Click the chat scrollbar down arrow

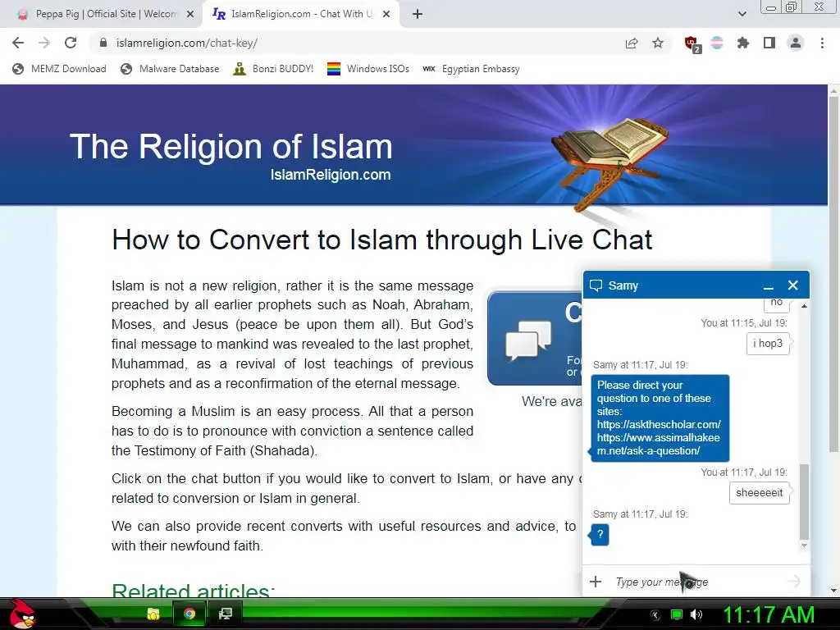[x=804, y=546]
